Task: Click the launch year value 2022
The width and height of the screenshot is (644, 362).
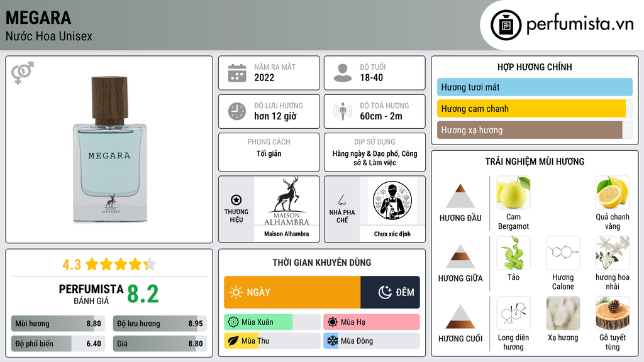Action: pyautogui.click(x=264, y=77)
